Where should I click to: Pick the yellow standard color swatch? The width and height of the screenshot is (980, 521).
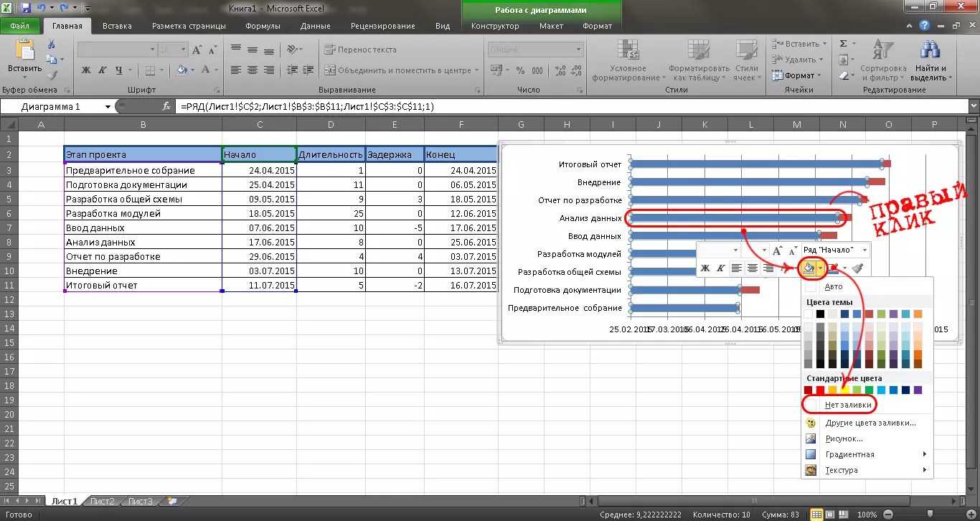tap(844, 390)
